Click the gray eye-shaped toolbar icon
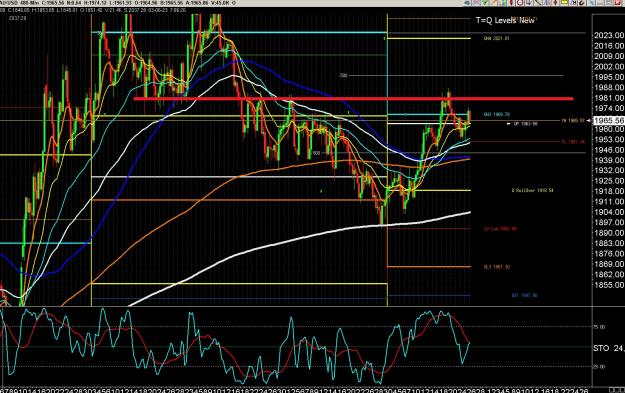This screenshot has height=393, width=625. (467, 2)
